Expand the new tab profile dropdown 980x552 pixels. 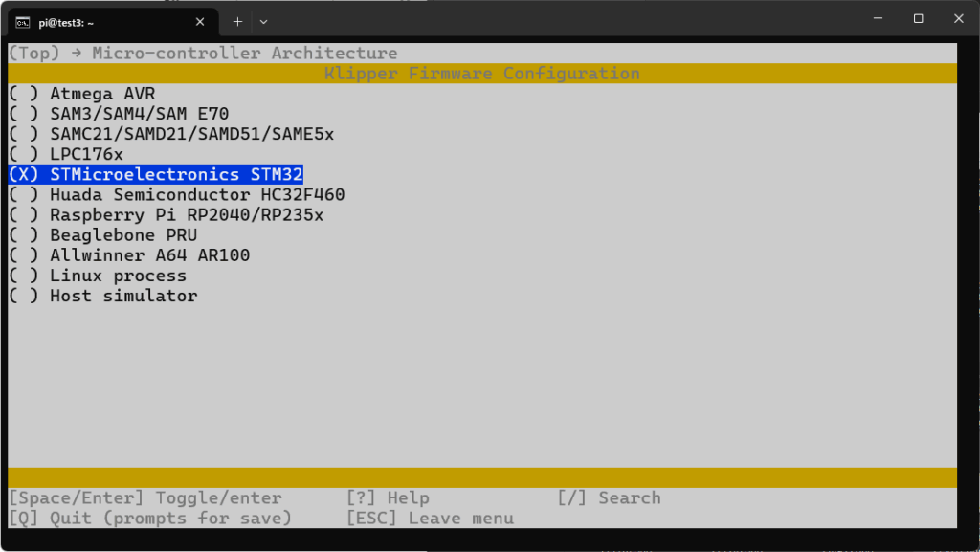tap(264, 21)
